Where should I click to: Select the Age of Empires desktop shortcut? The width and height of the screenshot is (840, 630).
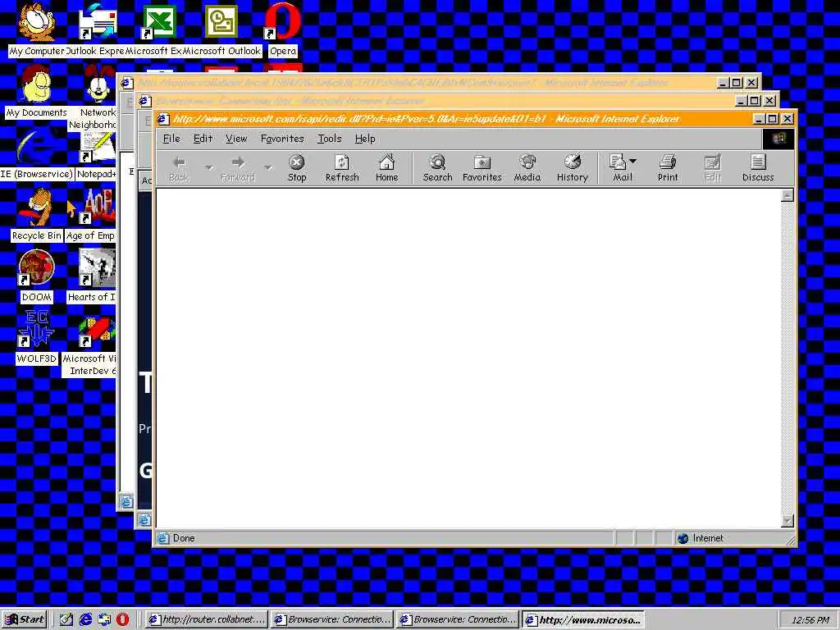90,215
